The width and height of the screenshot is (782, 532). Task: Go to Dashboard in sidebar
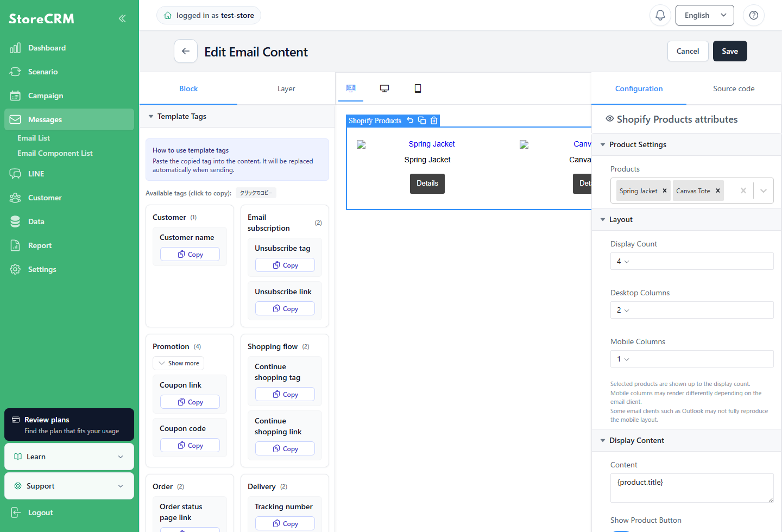(x=69, y=48)
